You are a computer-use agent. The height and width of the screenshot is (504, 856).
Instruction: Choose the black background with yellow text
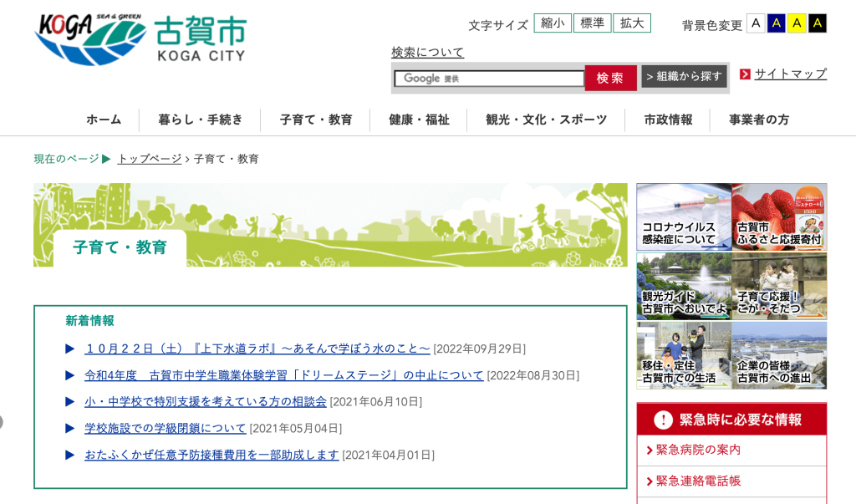coord(818,23)
